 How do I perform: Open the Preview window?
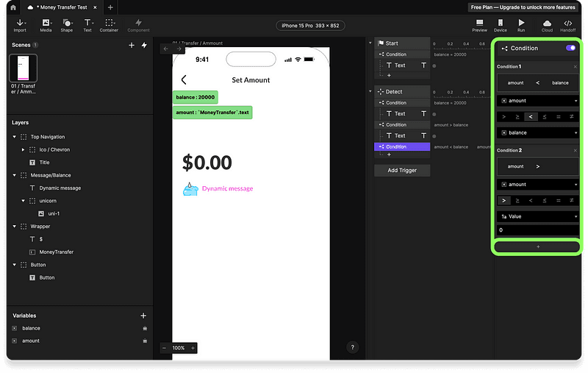pyautogui.click(x=479, y=26)
